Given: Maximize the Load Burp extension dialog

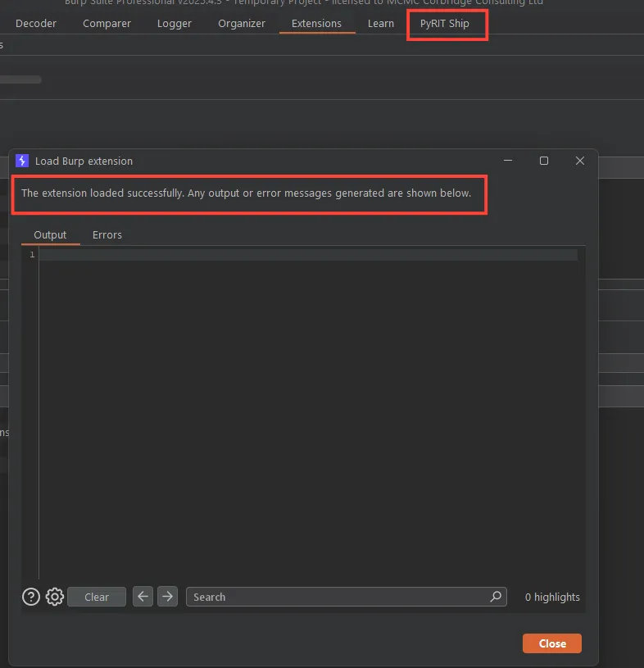Looking at the screenshot, I should click(x=544, y=161).
